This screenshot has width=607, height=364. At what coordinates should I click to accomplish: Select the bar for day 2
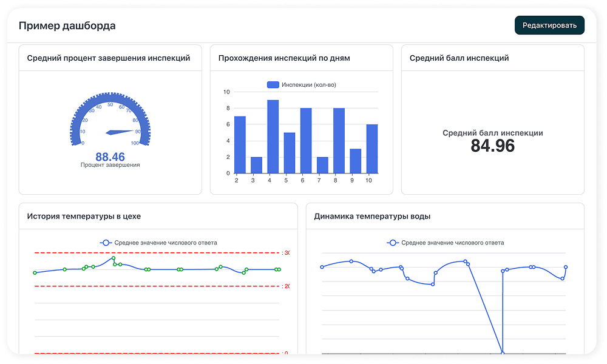240,144
